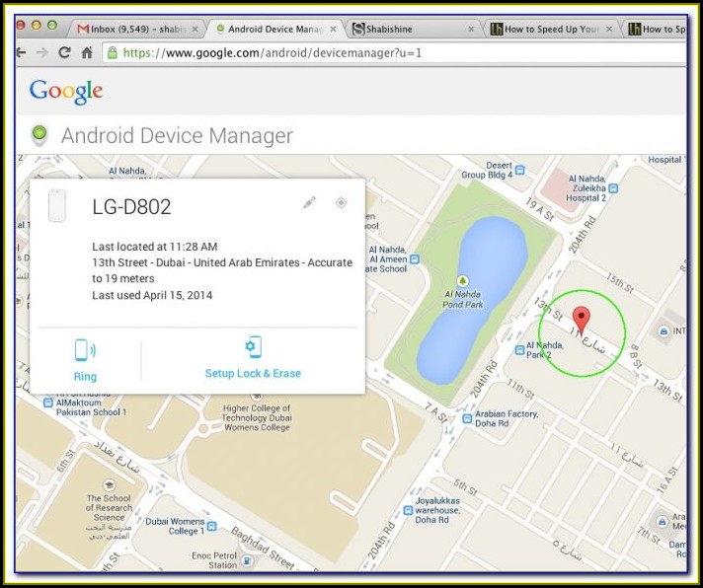The image size is (703, 588).
Task: Click Al Nahda Pond Park marker
Action: pyautogui.click(x=462, y=281)
